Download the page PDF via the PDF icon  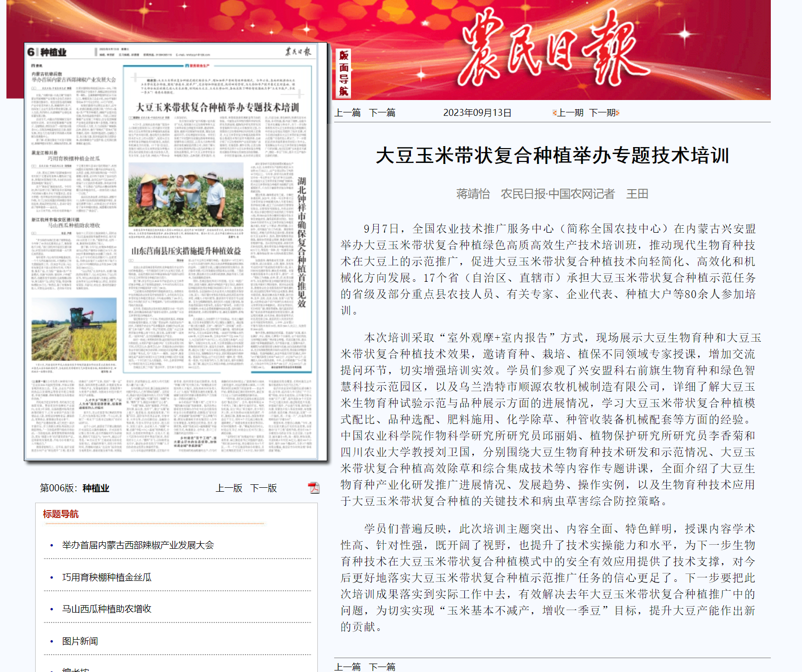pyautogui.click(x=314, y=488)
